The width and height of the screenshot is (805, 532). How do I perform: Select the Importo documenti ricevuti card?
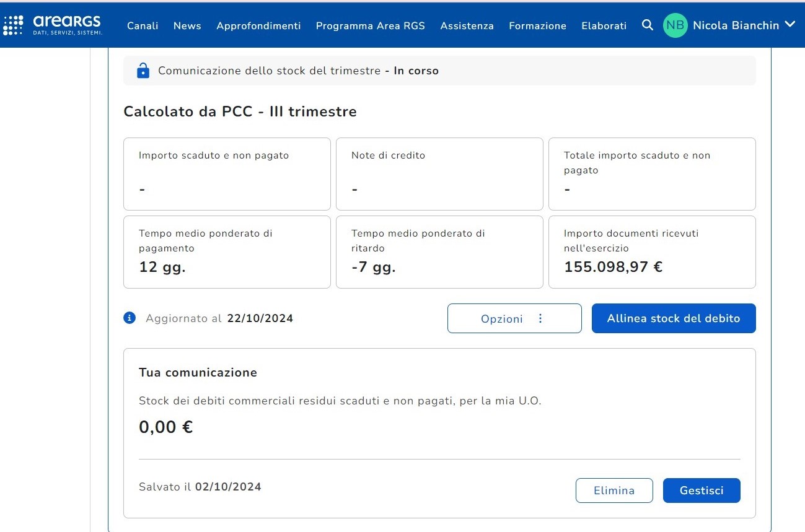651,251
